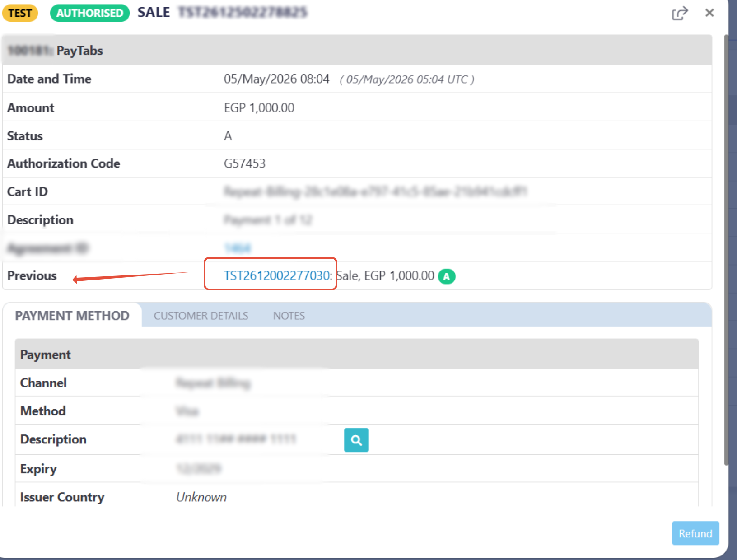The height and width of the screenshot is (560, 737).
Task: Switch to the Notes tab
Action: pyautogui.click(x=289, y=316)
